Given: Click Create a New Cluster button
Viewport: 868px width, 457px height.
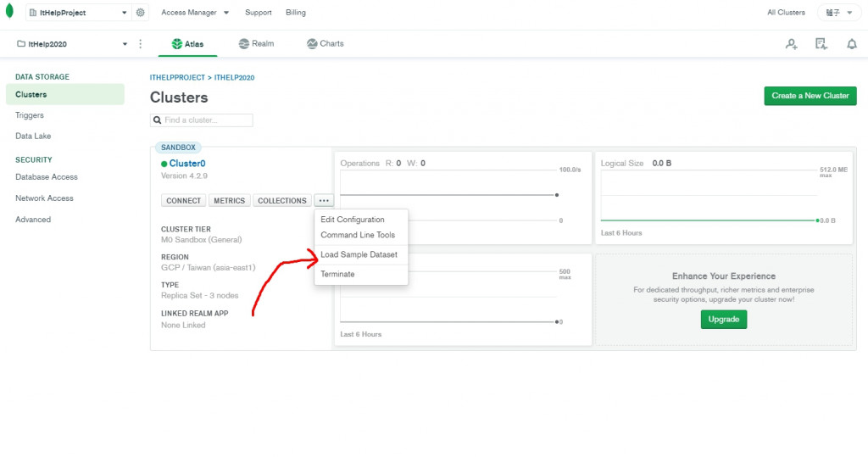Looking at the screenshot, I should [x=810, y=96].
